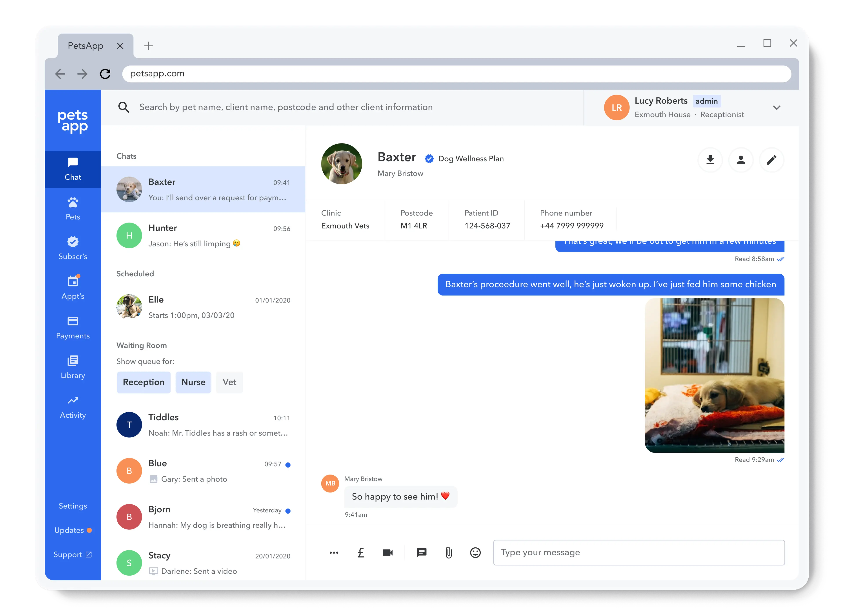Request a payment using the £ icon
The width and height of the screenshot is (844, 616).
point(360,553)
